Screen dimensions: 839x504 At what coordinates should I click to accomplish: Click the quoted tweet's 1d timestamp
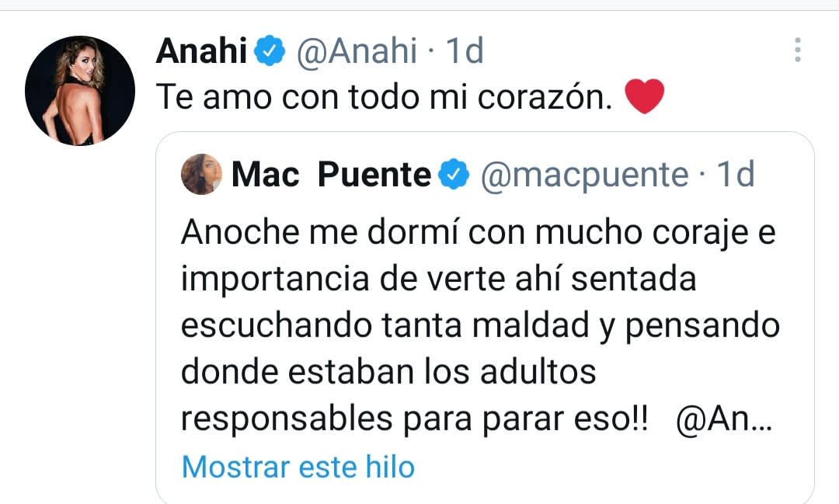[x=735, y=176]
